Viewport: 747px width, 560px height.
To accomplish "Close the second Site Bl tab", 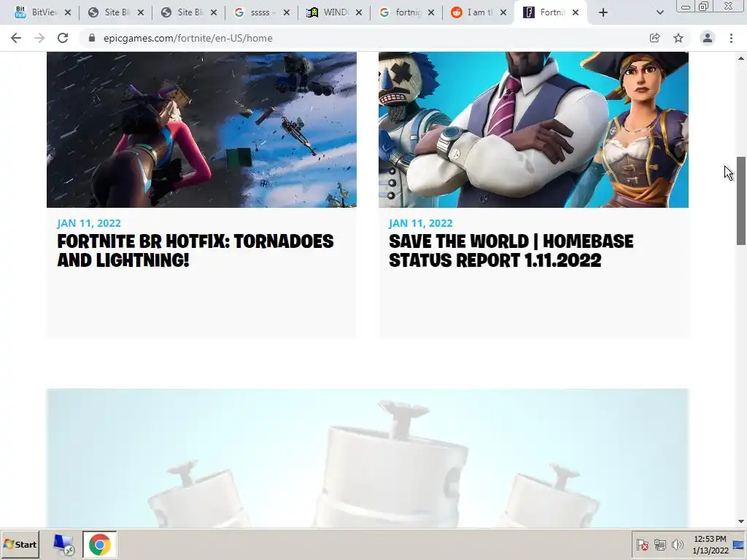I will [214, 13].
